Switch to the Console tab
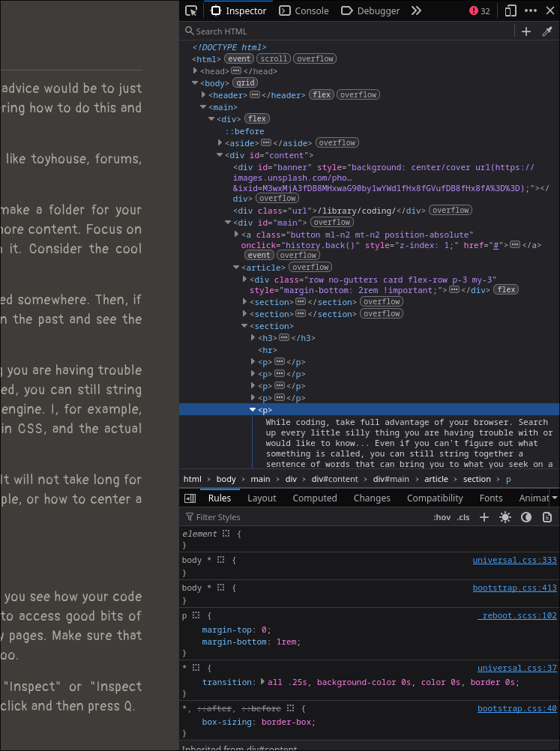 pos(304,10)
